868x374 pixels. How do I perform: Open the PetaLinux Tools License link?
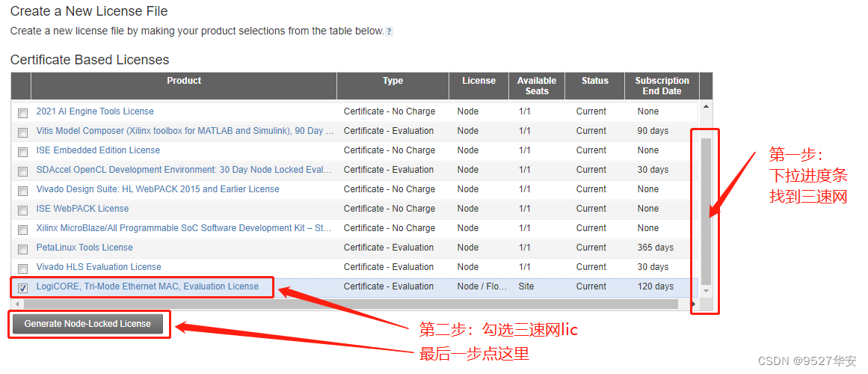pos(84,247)
